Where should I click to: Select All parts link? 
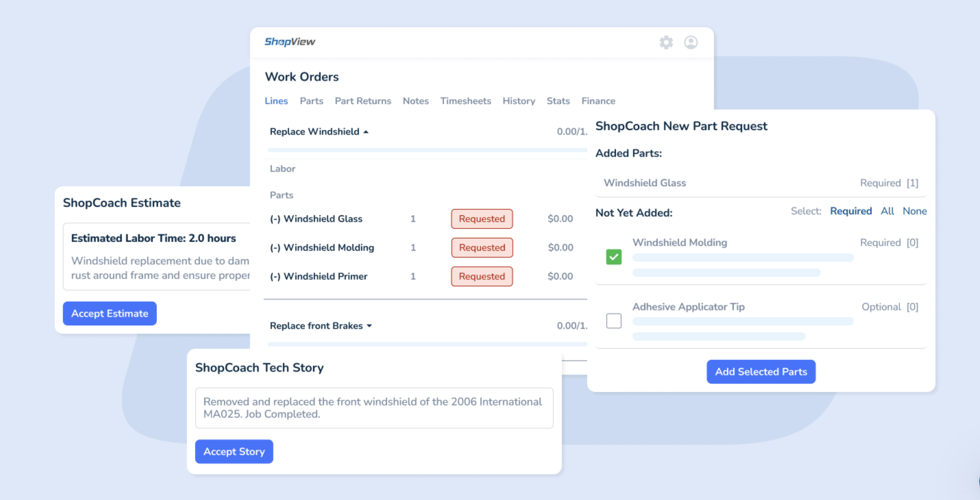(887, 211)
